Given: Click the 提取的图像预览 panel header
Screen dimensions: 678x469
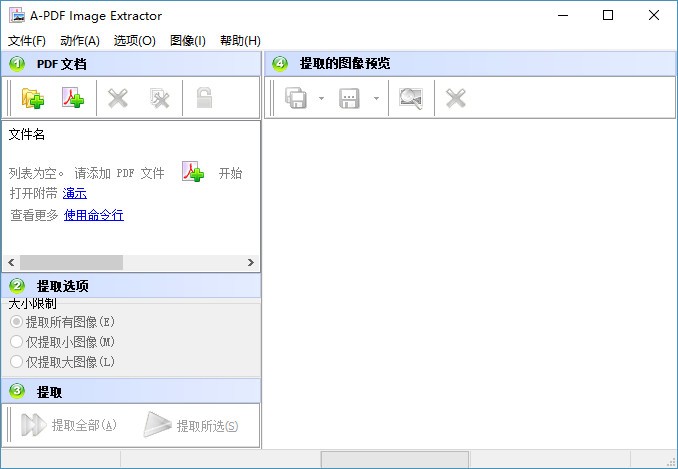Looking at the screenshot, I should coord(470,64).
